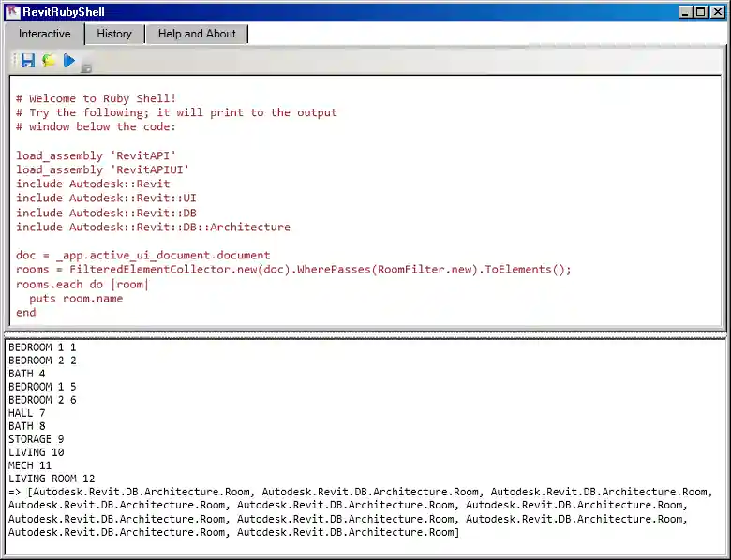This screenshot has width=731, height=560.
Task: Click the 'doc = _app.active_ui_document.document' line
Action: tap(142, 255)
